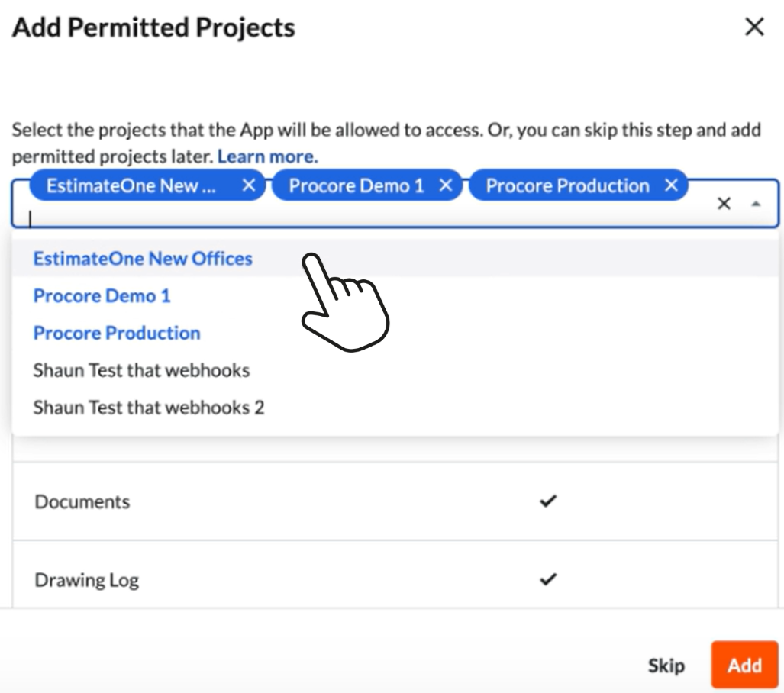Click the Documents row label
Image resolution: width=784 pixels, height=693 pixels.
82,501
